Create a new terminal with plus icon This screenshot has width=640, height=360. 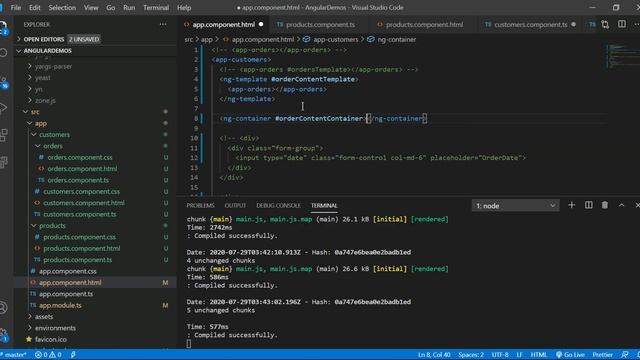571,205
